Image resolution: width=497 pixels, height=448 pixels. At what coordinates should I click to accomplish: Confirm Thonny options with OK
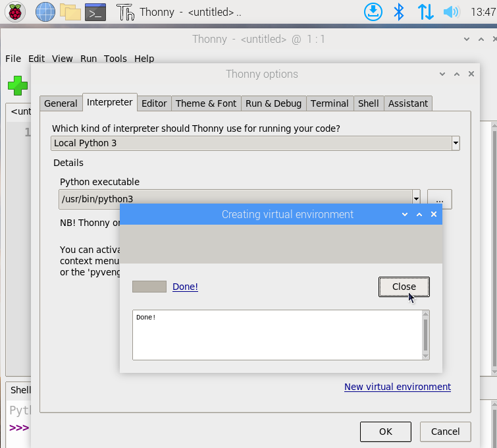(x=386, y=432)
